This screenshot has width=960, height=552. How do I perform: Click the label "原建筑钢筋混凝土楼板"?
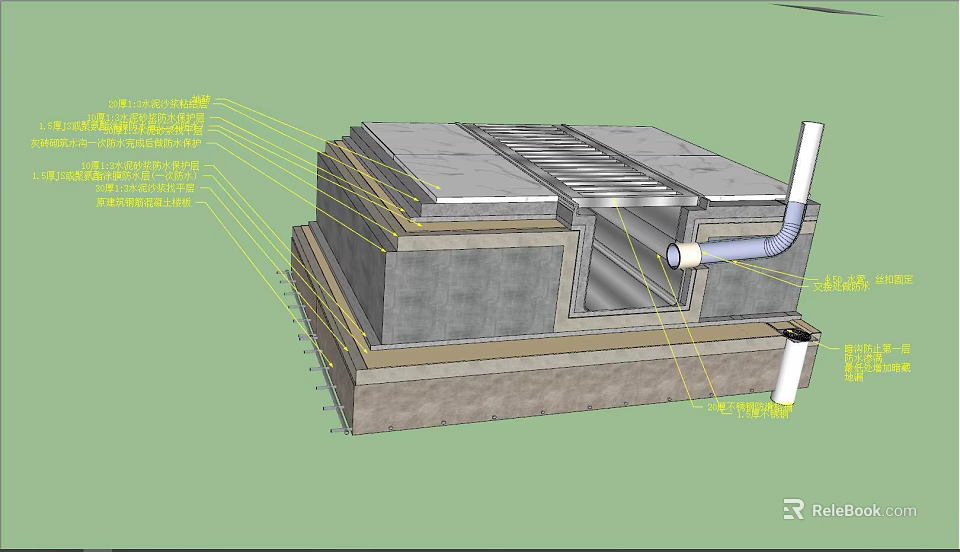143,203
